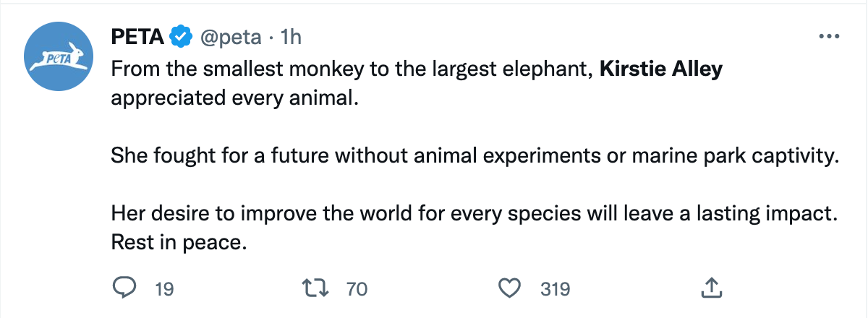Open the @peta handle link
The height and width of the screenshot is (318, 868).
229,37
